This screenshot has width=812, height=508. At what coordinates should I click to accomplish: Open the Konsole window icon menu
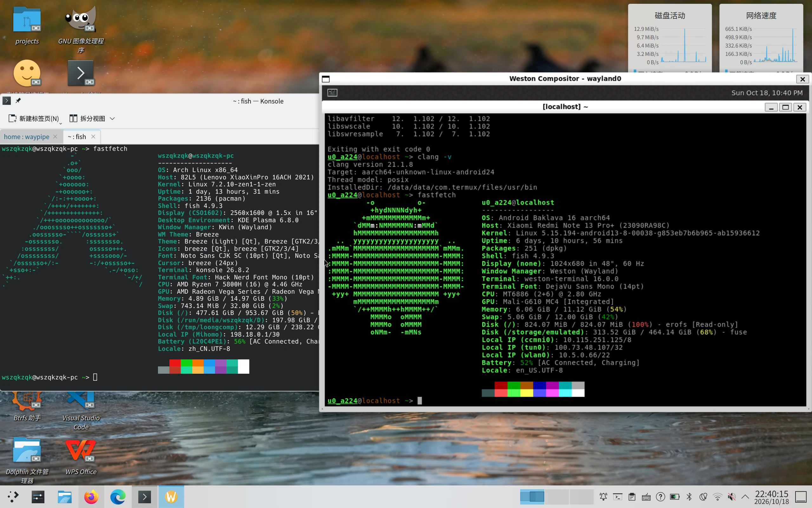(x=7, y=100)
